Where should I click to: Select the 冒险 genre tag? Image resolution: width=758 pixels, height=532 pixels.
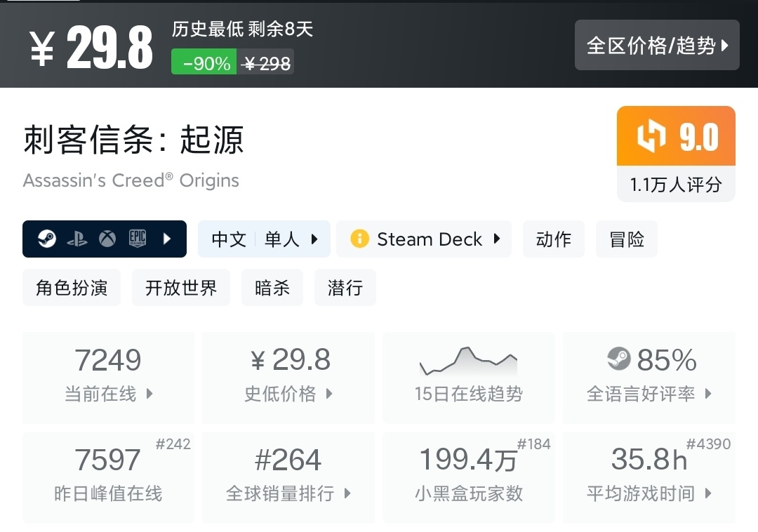coord(627,239)
